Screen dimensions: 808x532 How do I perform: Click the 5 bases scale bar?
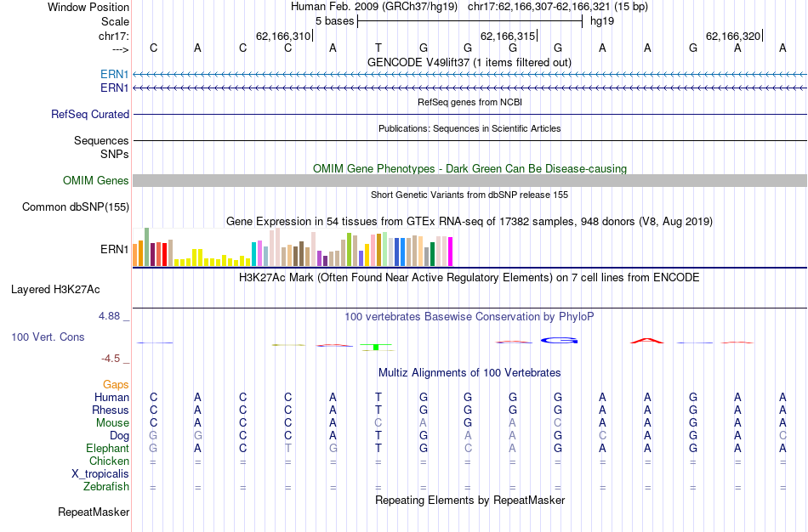tap(470, 21)
